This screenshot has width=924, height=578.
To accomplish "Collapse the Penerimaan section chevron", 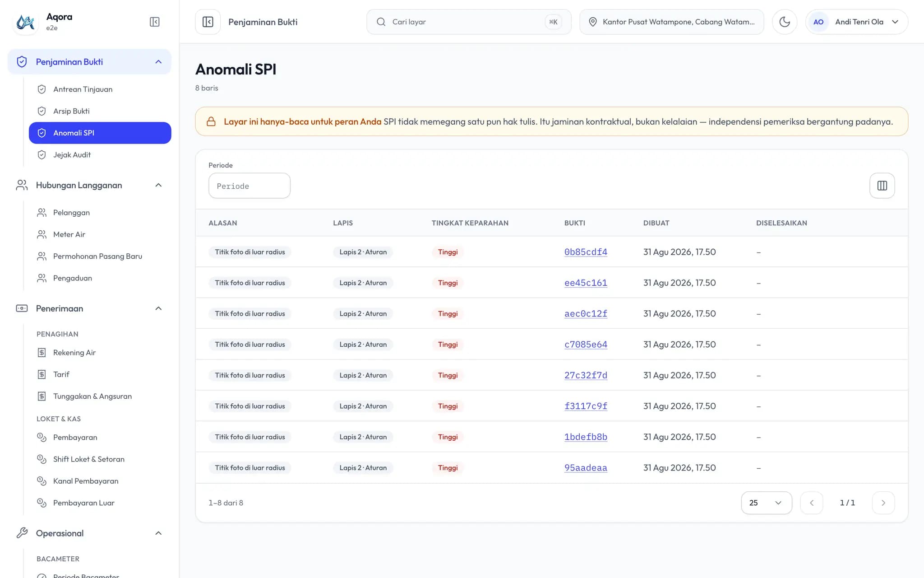I will click(158, 308).
